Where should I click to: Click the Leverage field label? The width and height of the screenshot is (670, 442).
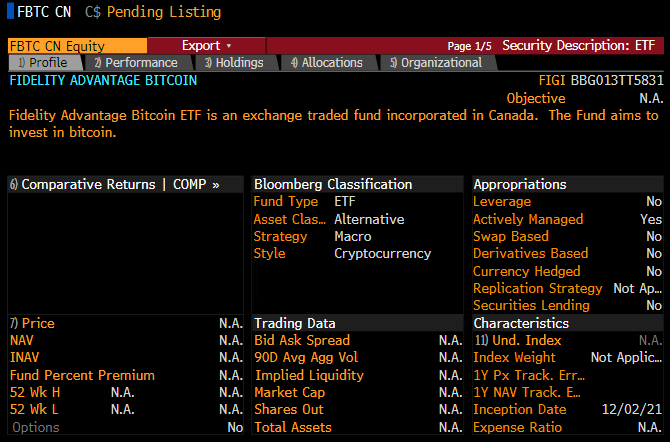(x=502, y=201)
